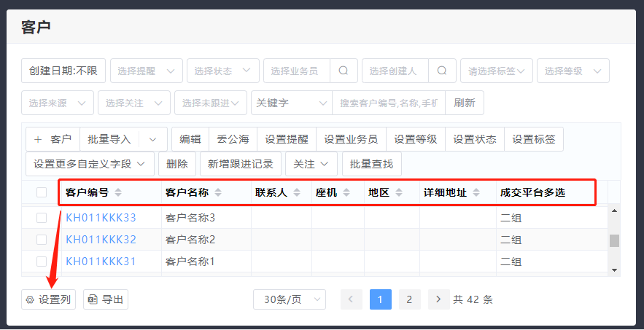644x330 pixels.
Task: Toggle the select-all checkbox in table header
Action: click(42, 192)
